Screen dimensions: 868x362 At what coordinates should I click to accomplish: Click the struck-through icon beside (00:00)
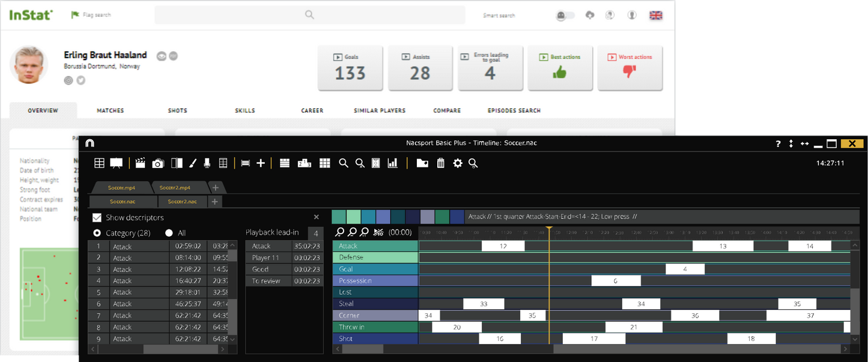click(x=378, y=232)
